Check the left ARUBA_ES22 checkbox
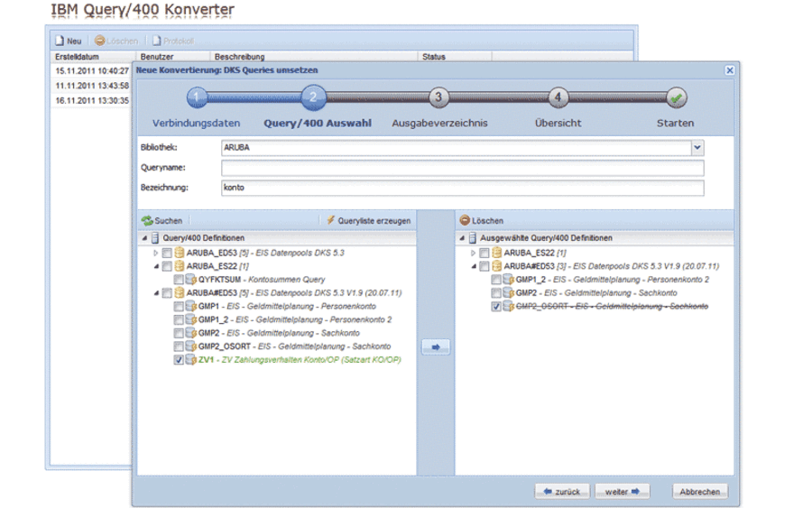812x508 pixels. coord(167,267)
